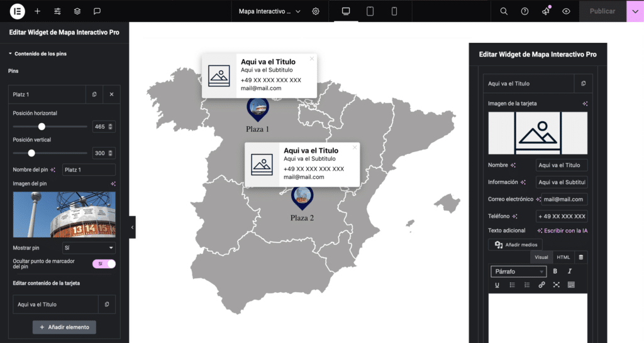644x343 pixels.
Task: Insert a numbered list
Action: point(527,285)
